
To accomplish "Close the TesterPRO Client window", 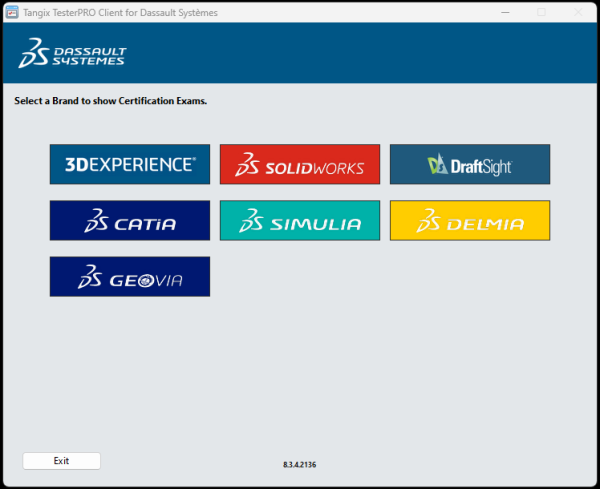I will pos(578,13).
